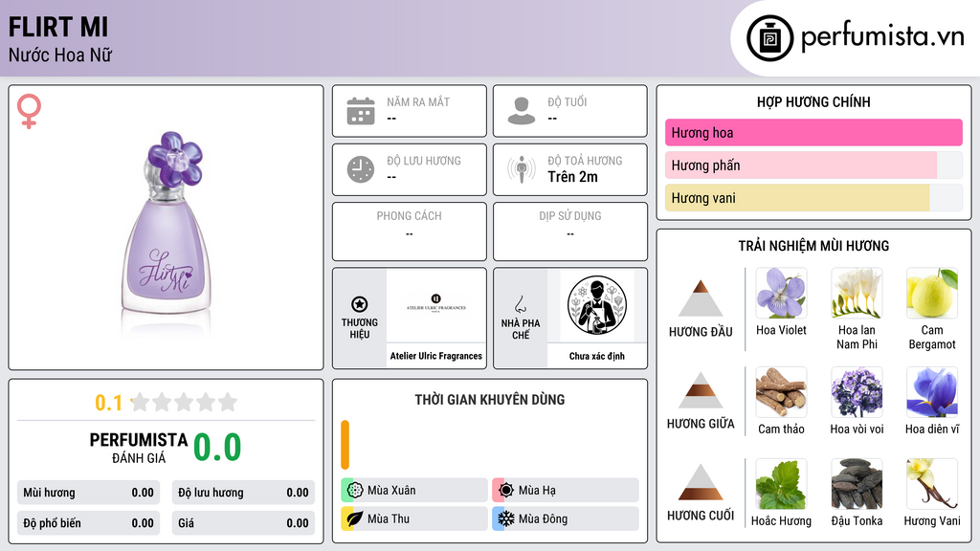Viewport: 980px width, 551px height.
Task: Click the yellow Hương vani accord bar
Action: tap(813, 198)
